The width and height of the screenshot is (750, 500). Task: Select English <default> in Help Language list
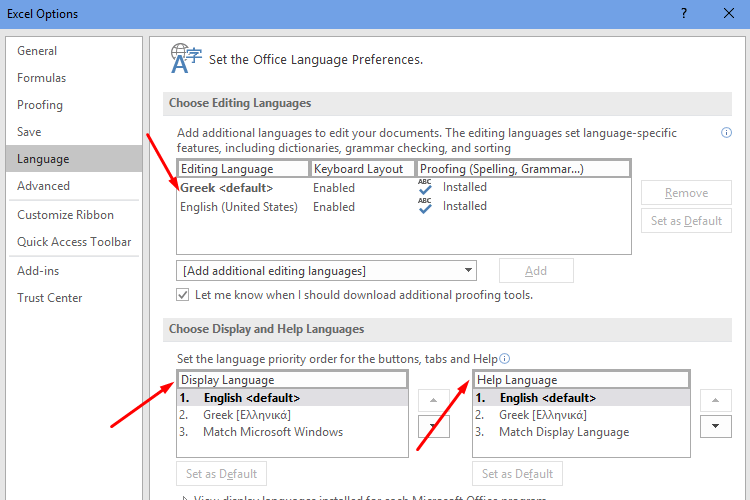[582, 398]
